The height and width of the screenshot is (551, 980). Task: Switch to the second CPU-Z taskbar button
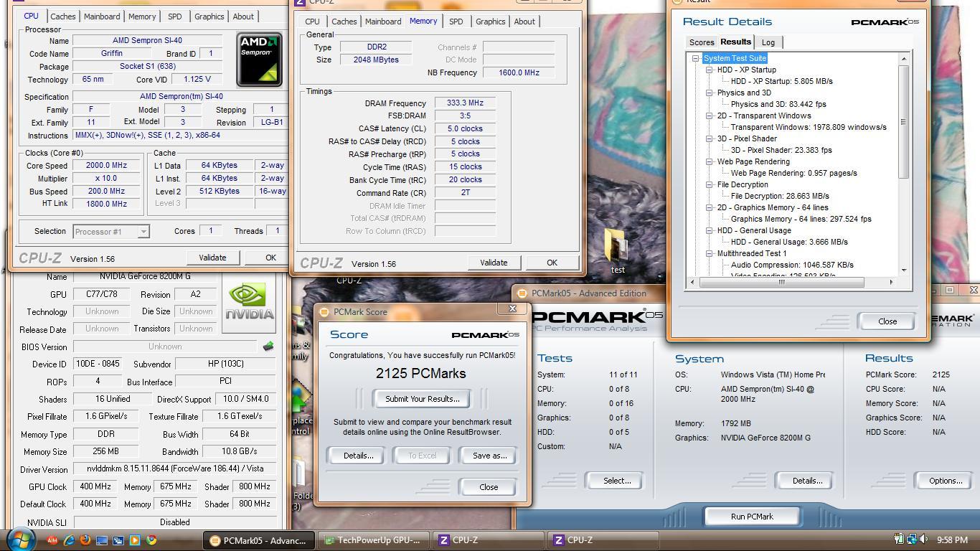pyautogui.click(x=604, y=540)
